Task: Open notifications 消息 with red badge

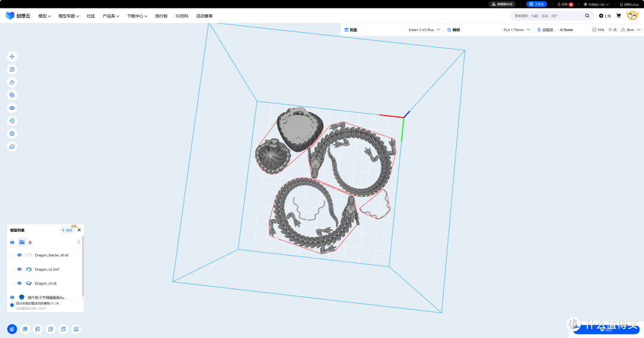Action: click(x=565, y=4)
